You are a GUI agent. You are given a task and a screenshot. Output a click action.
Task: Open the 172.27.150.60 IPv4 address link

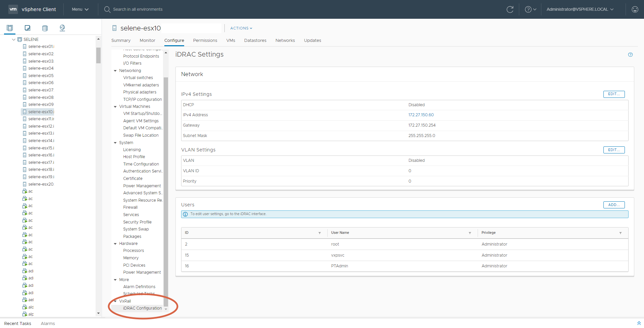(421, 115)
